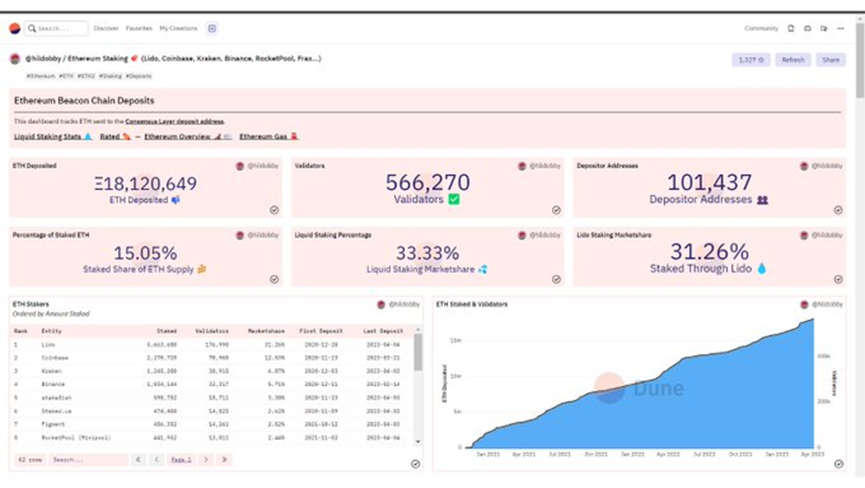Click the search magnifier icon in the header
Screen dimensions: 865x488
(x=32, y=28)
